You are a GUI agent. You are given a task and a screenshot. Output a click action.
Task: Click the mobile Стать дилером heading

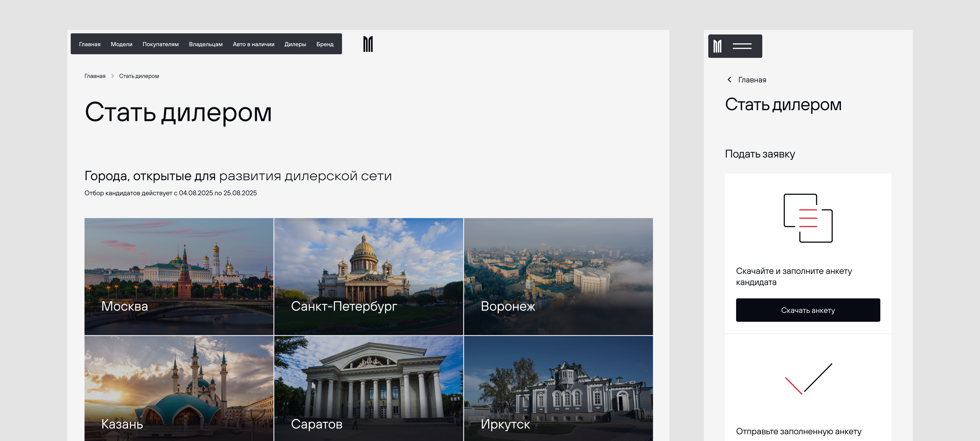click(783, 105)
